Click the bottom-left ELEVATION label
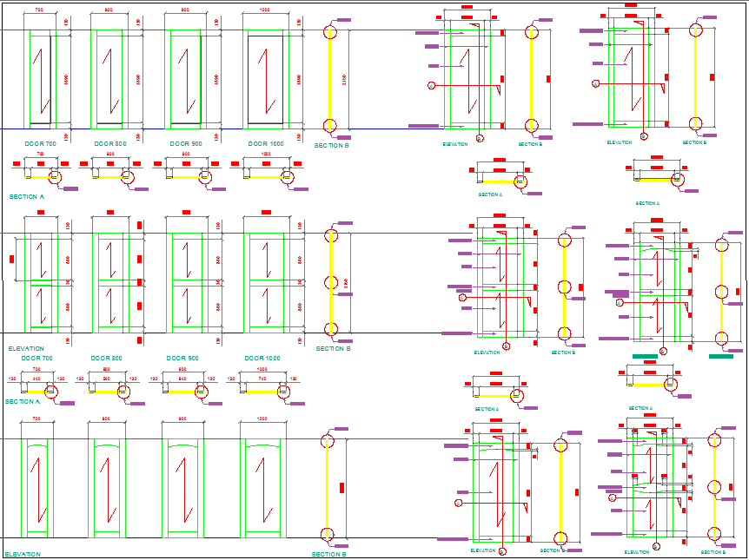This screenshot has height=560, width=749. tap(23, 554)
